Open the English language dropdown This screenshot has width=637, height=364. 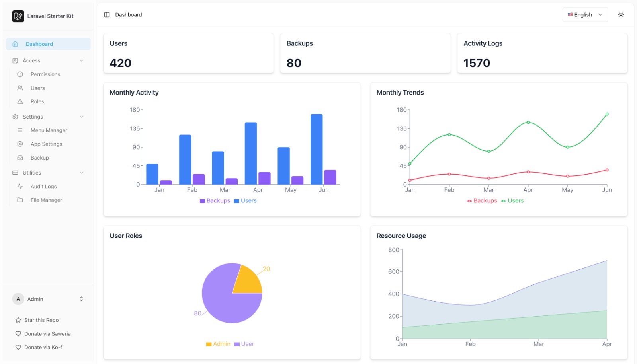[x=585, y=15]
